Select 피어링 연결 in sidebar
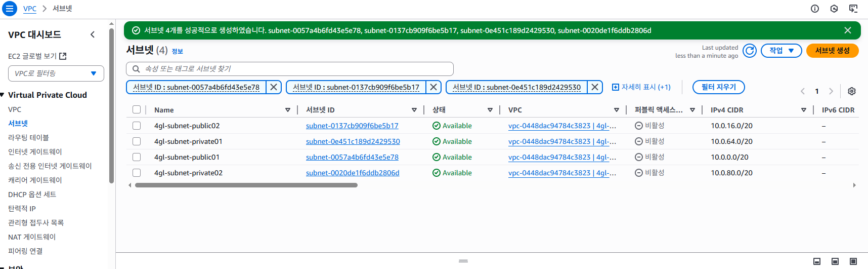 (25, 251)
